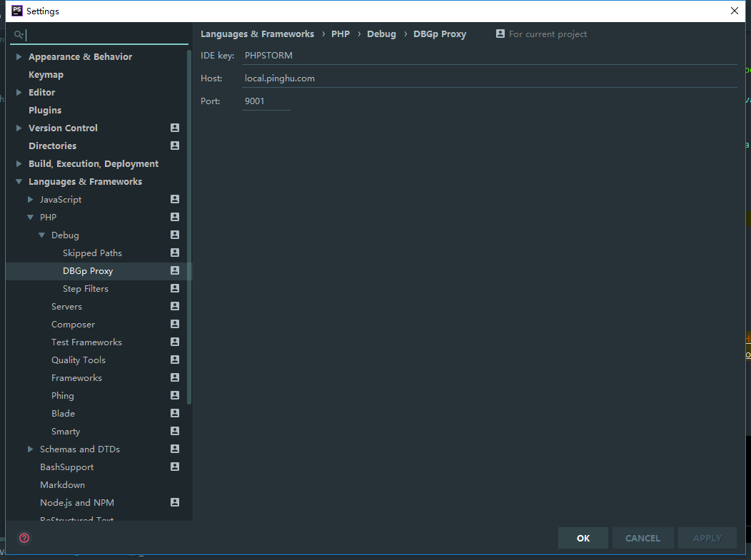751x560 pixels.
Task: Click project icon beside Smarty
Action: click(x=175, y=431)
